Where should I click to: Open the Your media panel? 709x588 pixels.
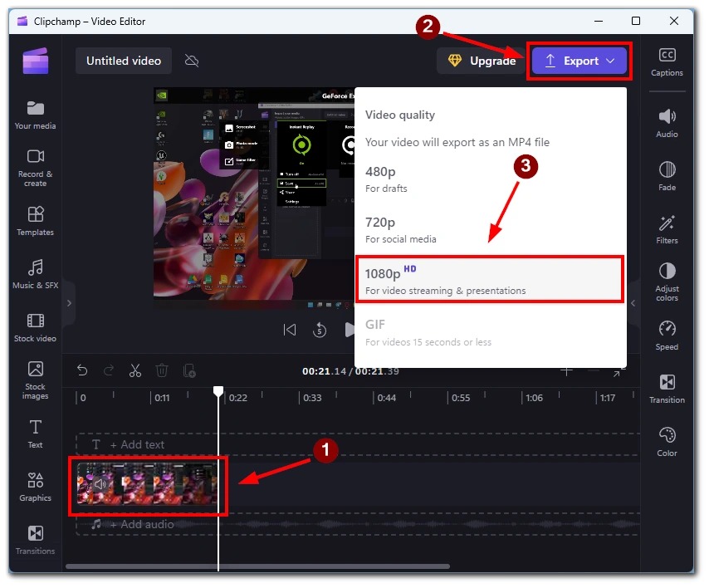coord(35,115)
